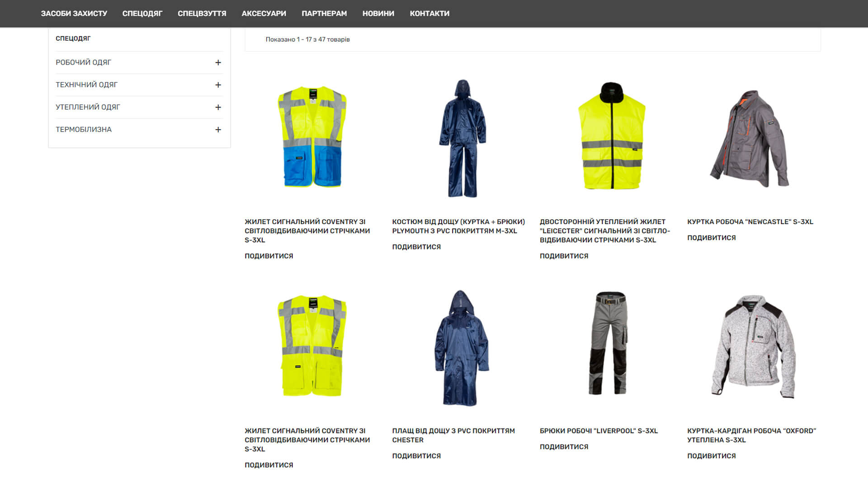This screenshot has height=488, width=868.
Task: Click ПОДИВИТИСЯ under Newcastle jacket
Action: pos(711,238)
